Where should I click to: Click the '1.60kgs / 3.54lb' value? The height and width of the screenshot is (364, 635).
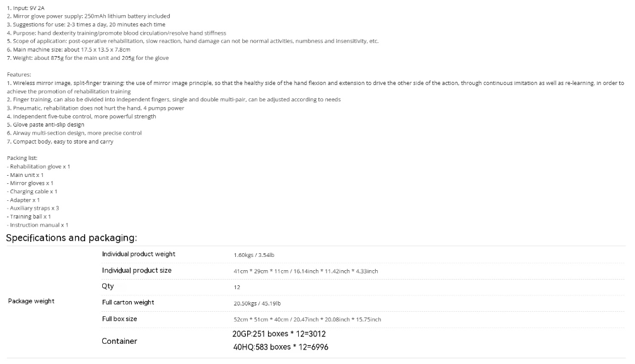tap(254, 255)
